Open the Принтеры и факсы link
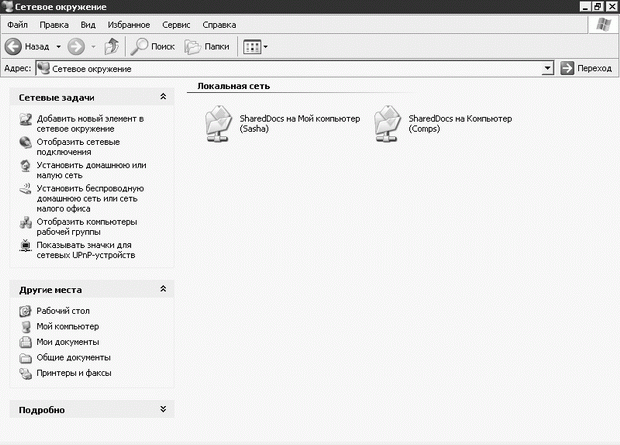The width and height of the screenshot is (620, 445). (74, 373)
